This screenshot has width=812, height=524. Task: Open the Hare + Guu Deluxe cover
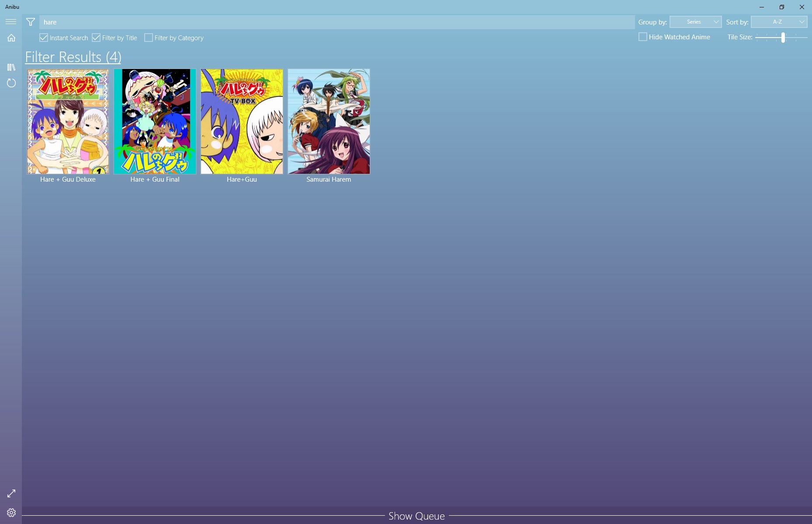[68, 121]
